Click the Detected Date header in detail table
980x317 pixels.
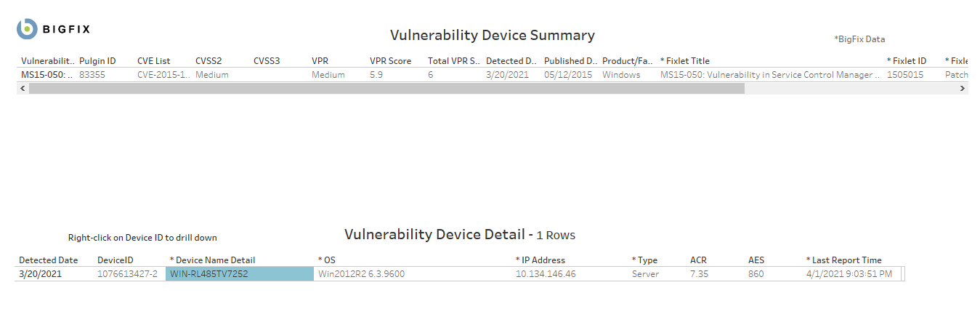click(48, 260)
